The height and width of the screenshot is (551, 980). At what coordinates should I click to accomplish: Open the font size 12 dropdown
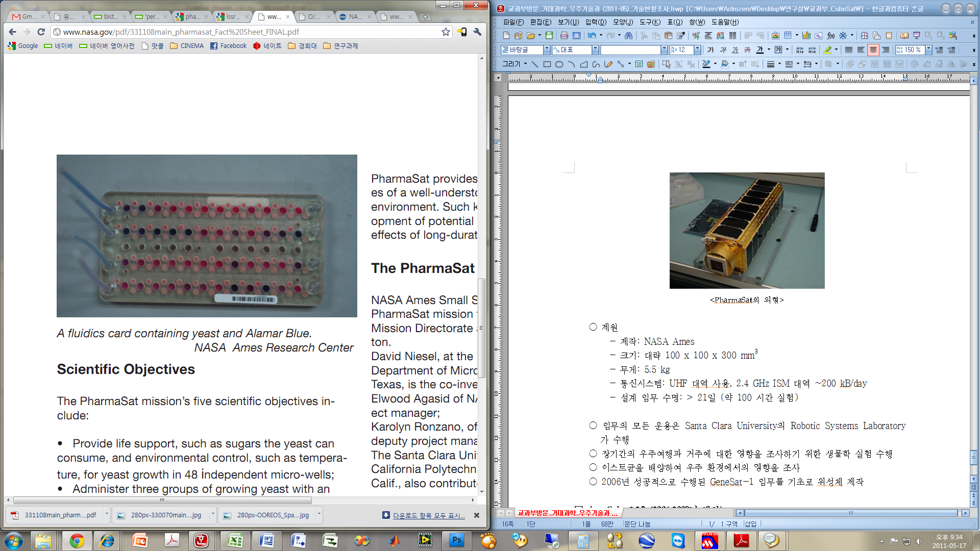point(698,50)
